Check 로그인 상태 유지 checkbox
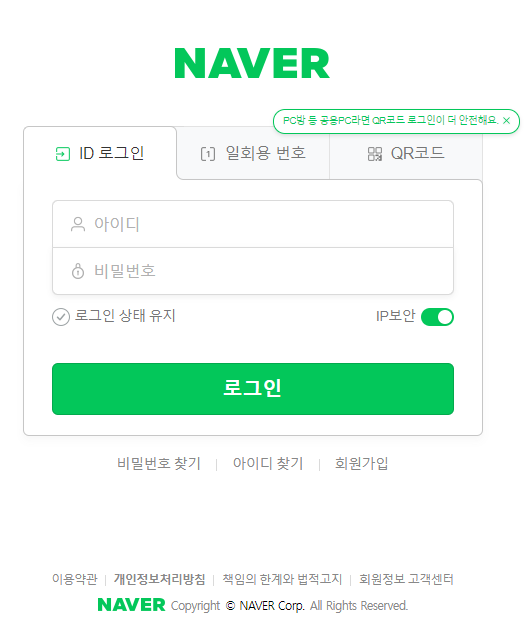The width and height of the screenshot is (531, 632). [x=61, y=317]
